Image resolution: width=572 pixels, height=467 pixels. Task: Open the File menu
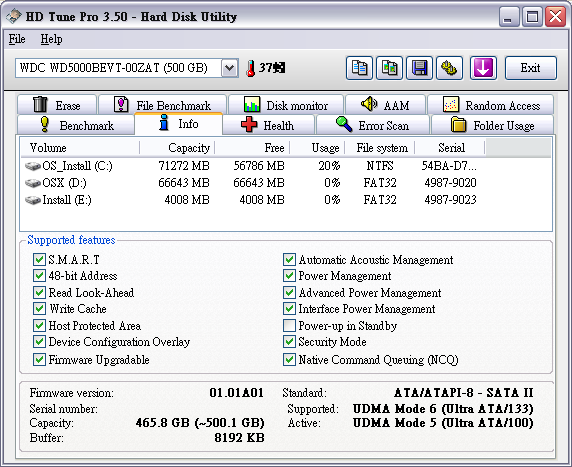point(17,39)
